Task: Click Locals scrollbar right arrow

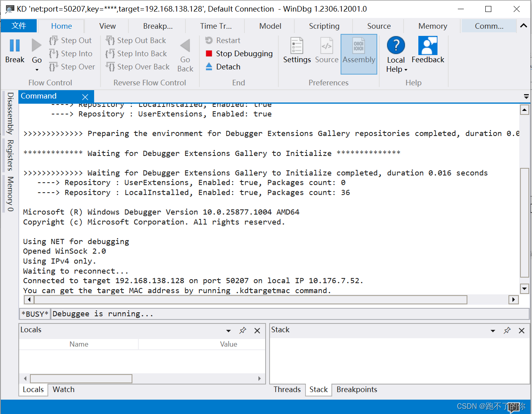Action: coord(259,379)
